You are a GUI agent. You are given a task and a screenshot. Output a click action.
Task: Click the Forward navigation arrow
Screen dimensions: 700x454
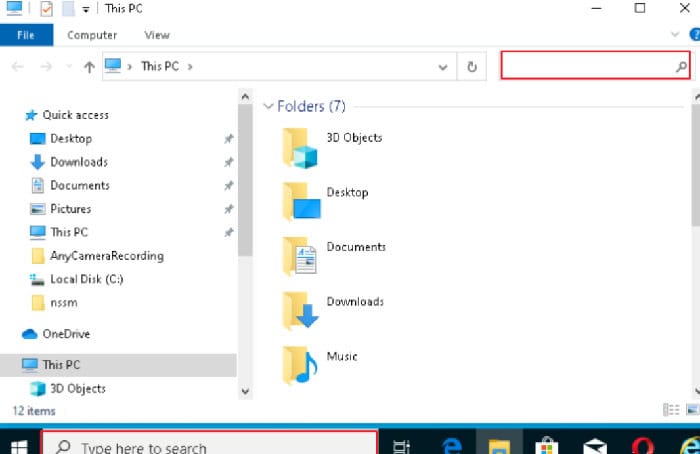coord(46,67)
